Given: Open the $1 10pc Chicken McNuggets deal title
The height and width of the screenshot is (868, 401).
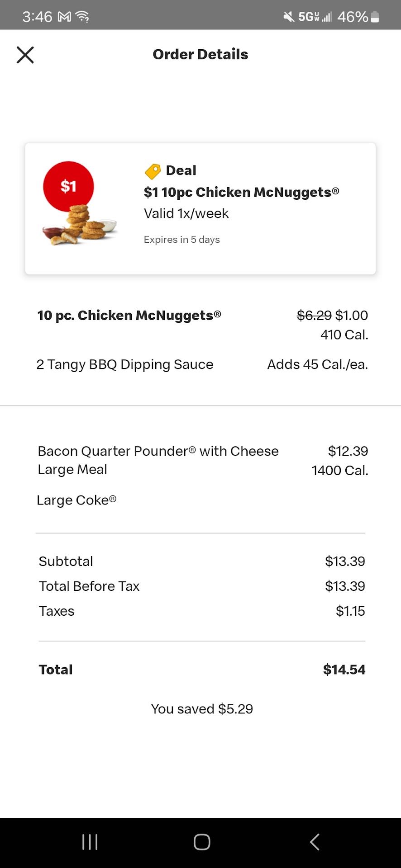Looking at the screenshot, I should coord(241,192).
